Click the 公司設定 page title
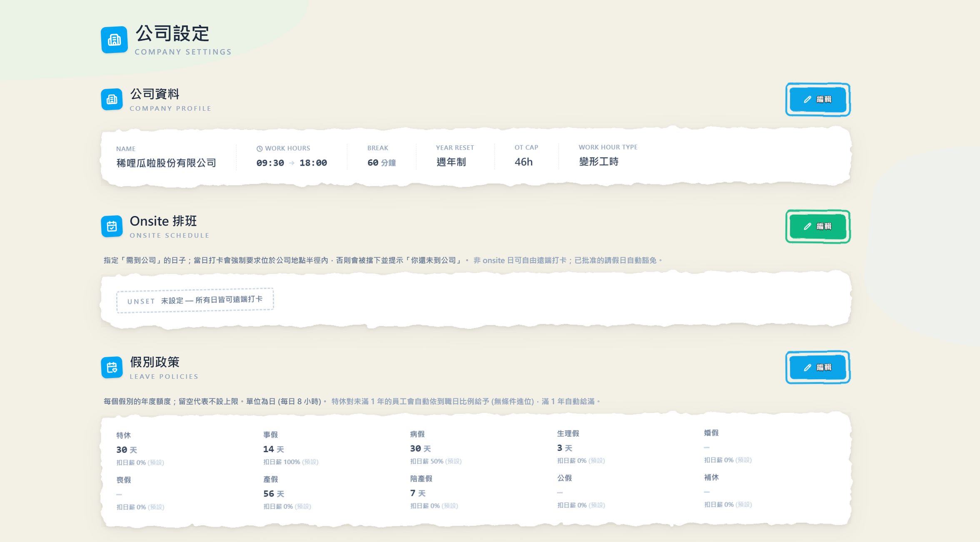This screenshot has height=542, width=980. point(172,33)
